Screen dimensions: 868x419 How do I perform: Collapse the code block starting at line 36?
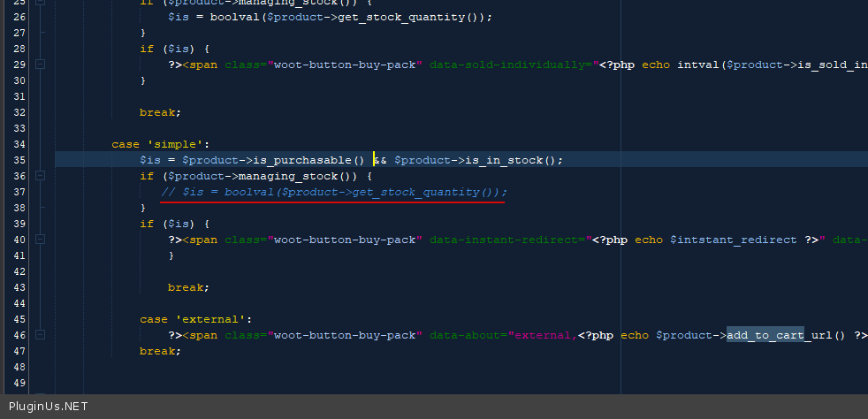pos(39,176)
